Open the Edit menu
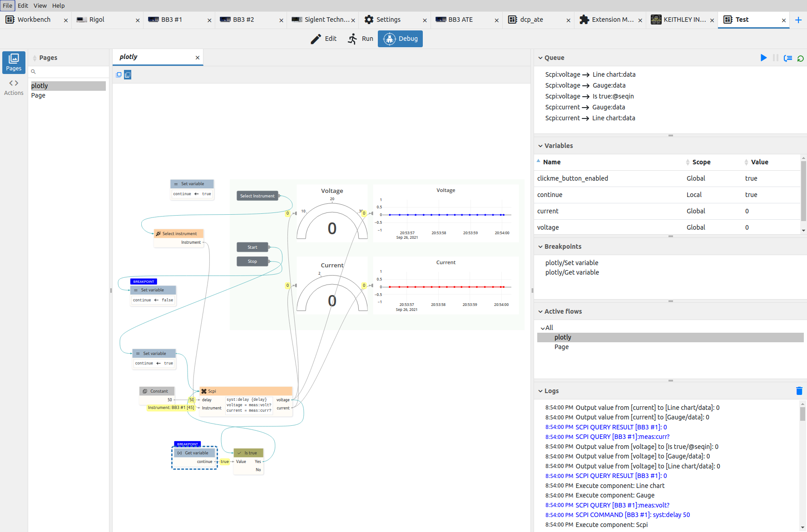The width and height of the screenshot is (807, 532). 23,5
